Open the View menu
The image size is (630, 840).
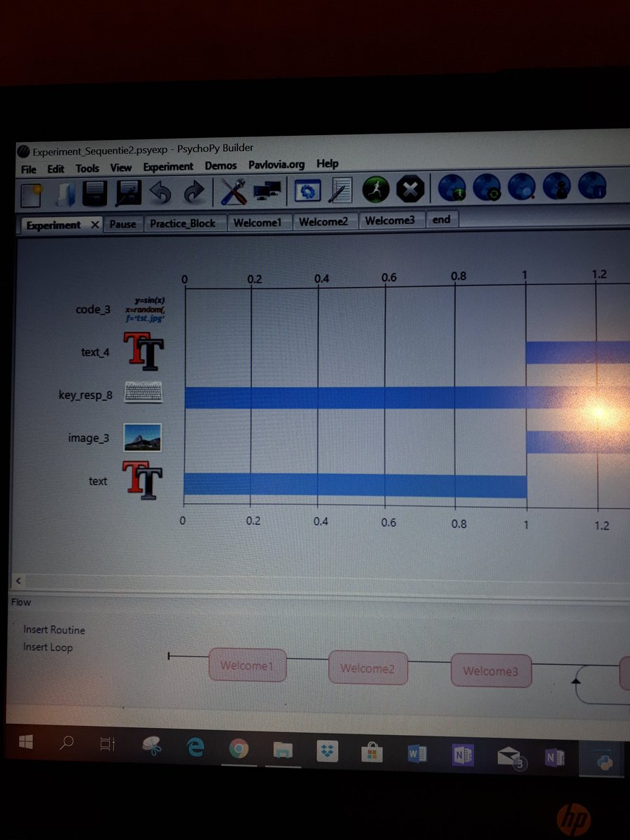pos(121,168)
